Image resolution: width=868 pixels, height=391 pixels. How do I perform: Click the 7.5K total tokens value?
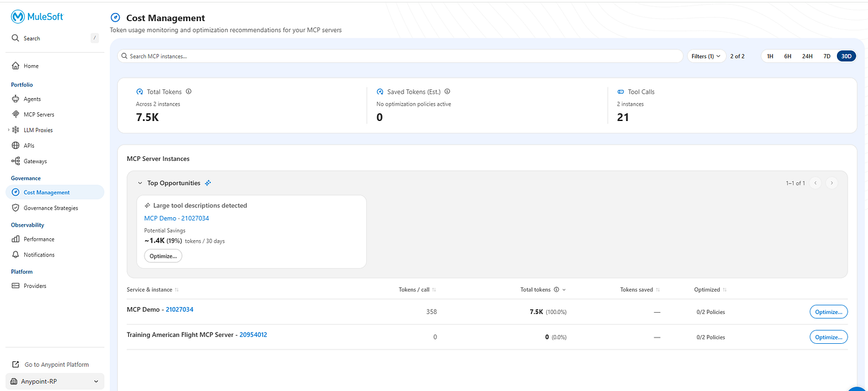click(148, 117)
